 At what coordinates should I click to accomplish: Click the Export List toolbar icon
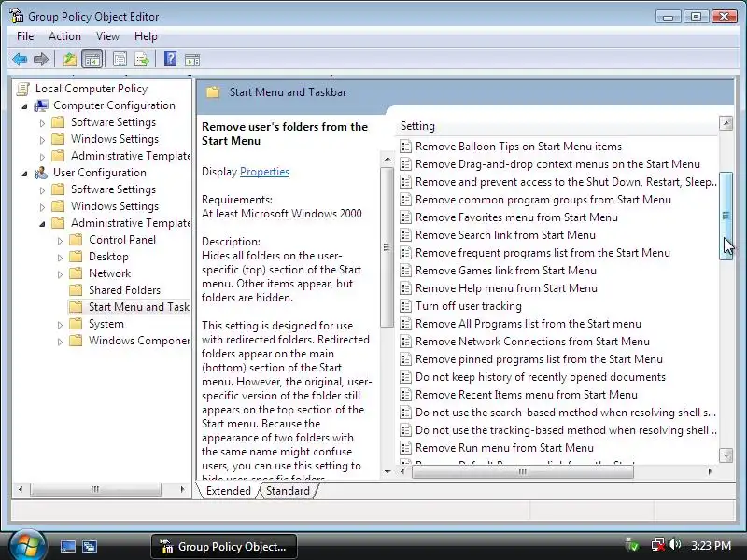(x=142, y=60)
